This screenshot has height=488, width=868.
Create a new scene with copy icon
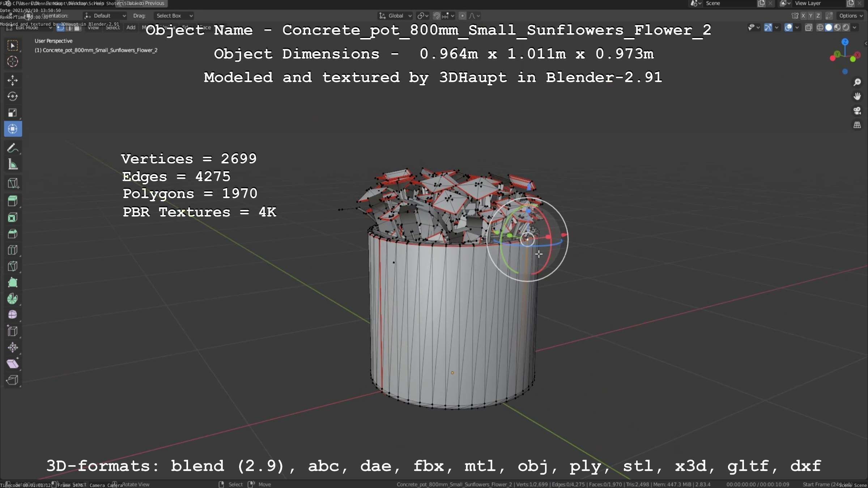761,4
